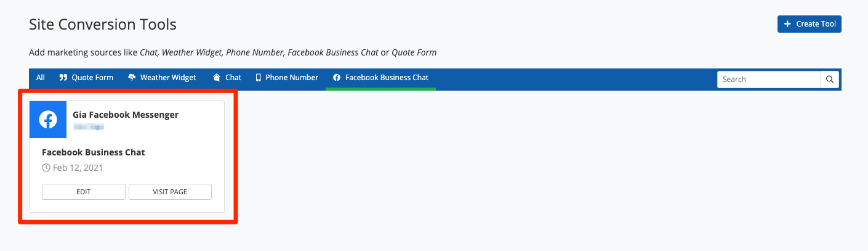The height and width of the screenshot is (251, 868).
Task: Select the Phone Number tab
Action: (292, 78)
